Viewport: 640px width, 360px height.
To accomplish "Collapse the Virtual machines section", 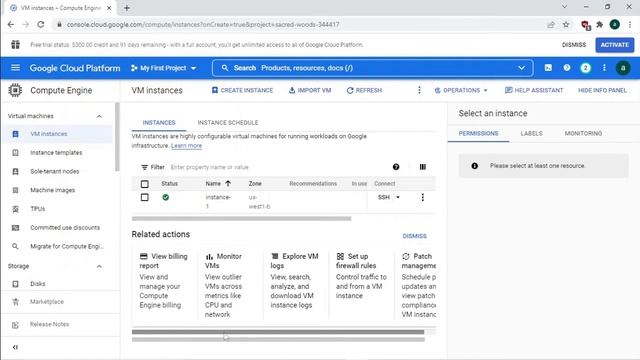I will pyautogui.click(x=99, y=116).
